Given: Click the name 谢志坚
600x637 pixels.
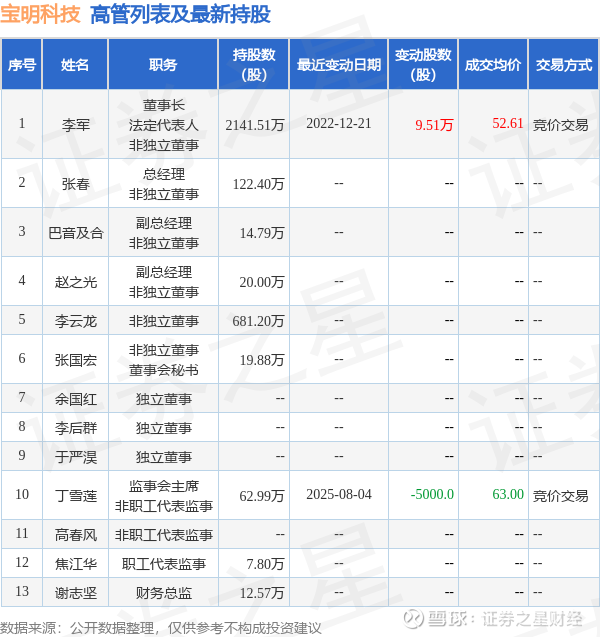Looking at the screenshot, I should click(x=76, y=593).
